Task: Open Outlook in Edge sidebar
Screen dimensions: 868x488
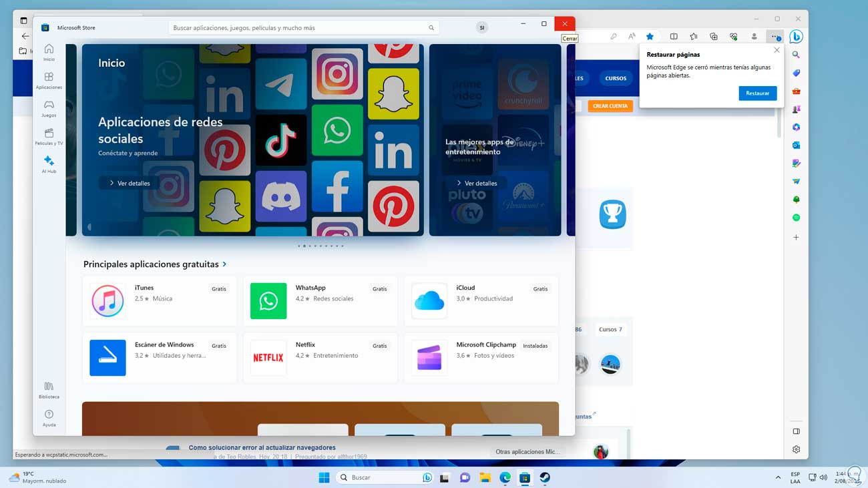Action: tap(796, 145)
